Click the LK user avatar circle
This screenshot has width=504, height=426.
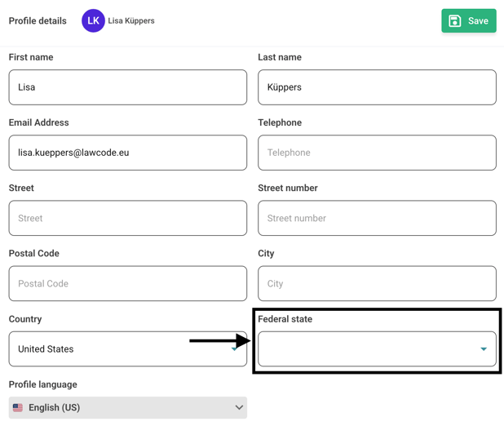[x=93, y=21]
